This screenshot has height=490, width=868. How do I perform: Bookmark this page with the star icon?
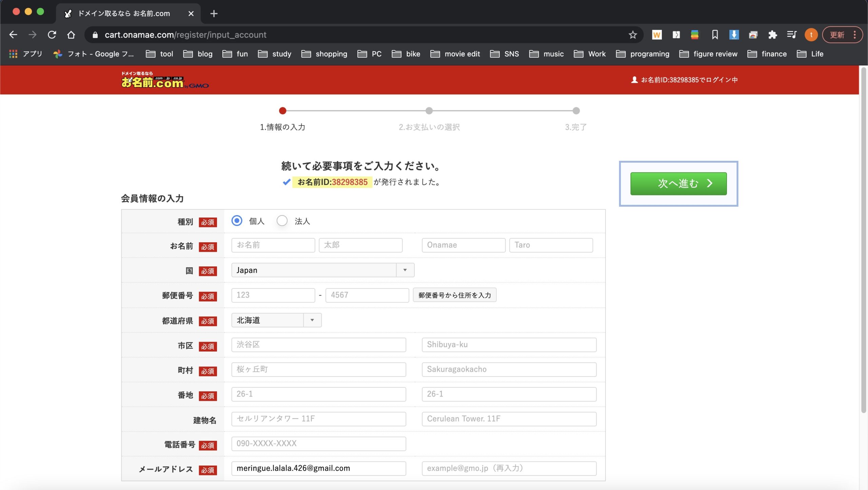click(x=632, y=35)
